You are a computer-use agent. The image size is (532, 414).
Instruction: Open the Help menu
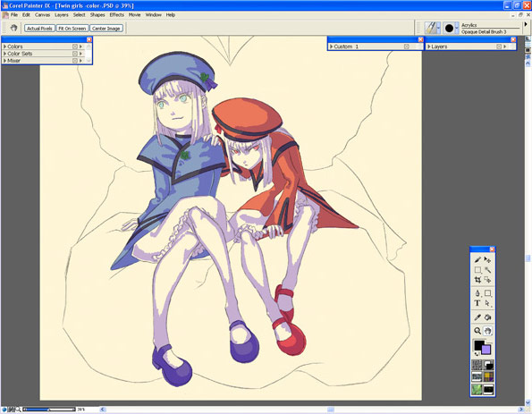point(170,15)
